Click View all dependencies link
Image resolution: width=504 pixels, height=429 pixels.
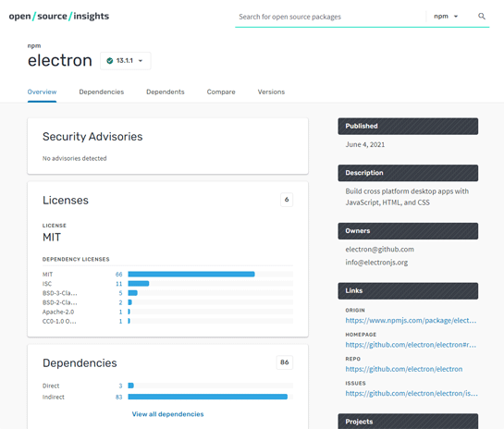pos(167,414)
